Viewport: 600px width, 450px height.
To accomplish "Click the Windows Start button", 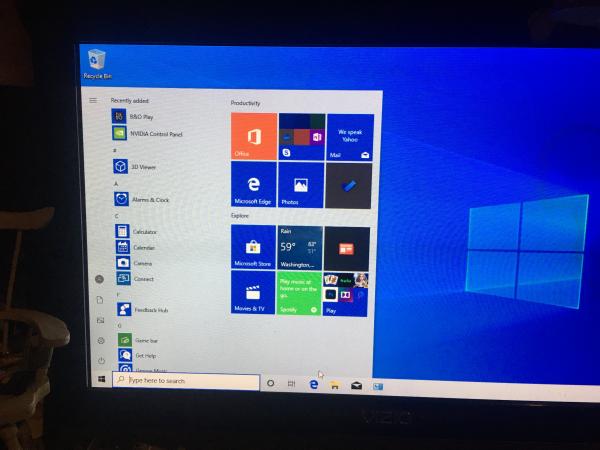I will coord(101,379).
